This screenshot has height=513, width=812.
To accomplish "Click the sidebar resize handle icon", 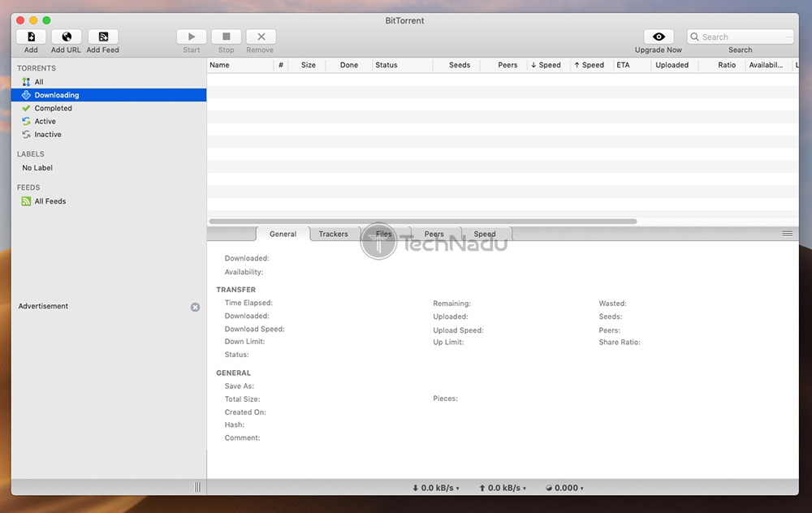I will point(197,487).
